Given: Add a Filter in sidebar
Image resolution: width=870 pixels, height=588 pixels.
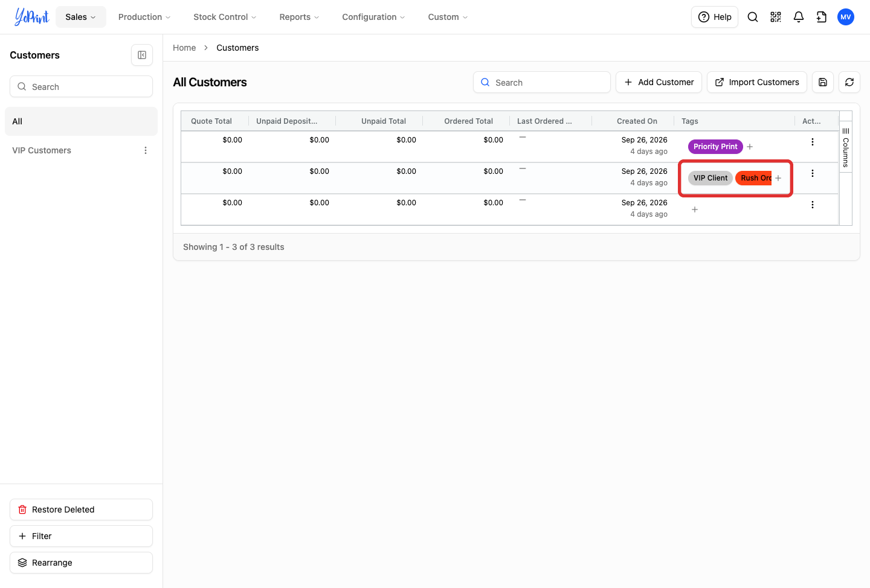Looking at the screenshot, I should tap(81, 536).
